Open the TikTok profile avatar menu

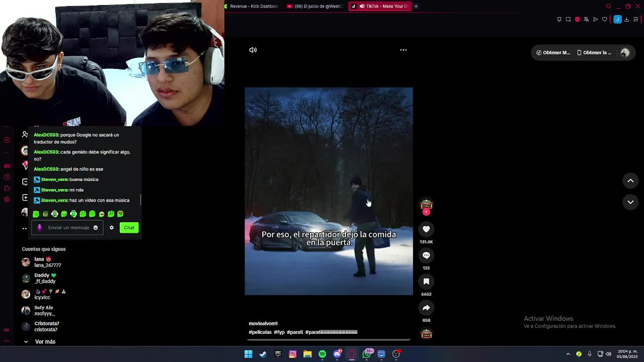click(625, 52)
